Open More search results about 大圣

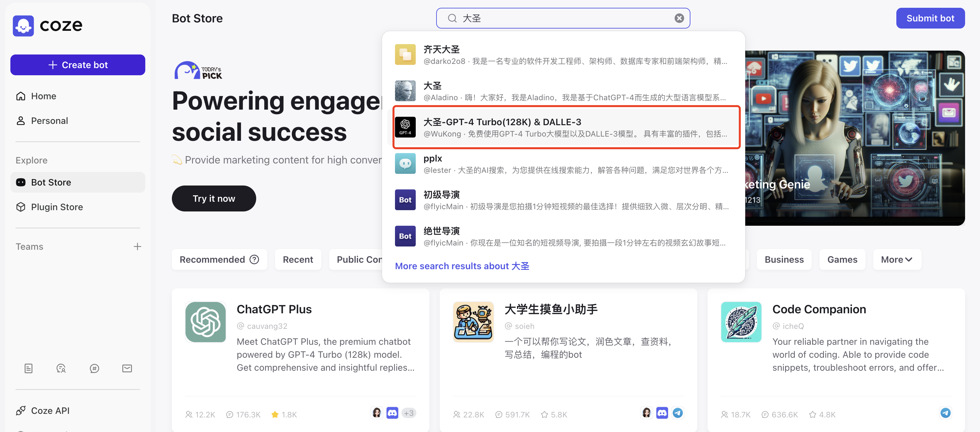tap(462, 266)
